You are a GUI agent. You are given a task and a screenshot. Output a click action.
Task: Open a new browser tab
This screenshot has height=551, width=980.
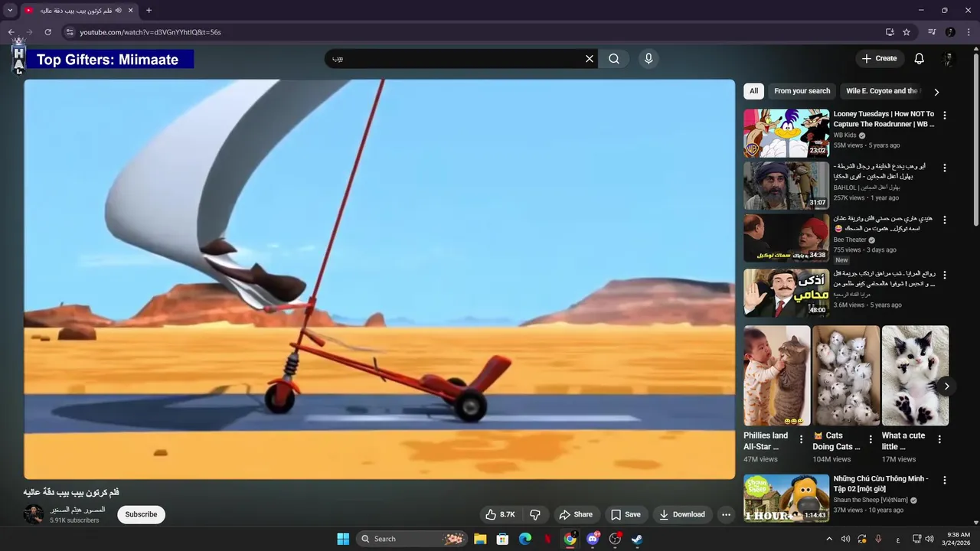(x=149, y=10)
